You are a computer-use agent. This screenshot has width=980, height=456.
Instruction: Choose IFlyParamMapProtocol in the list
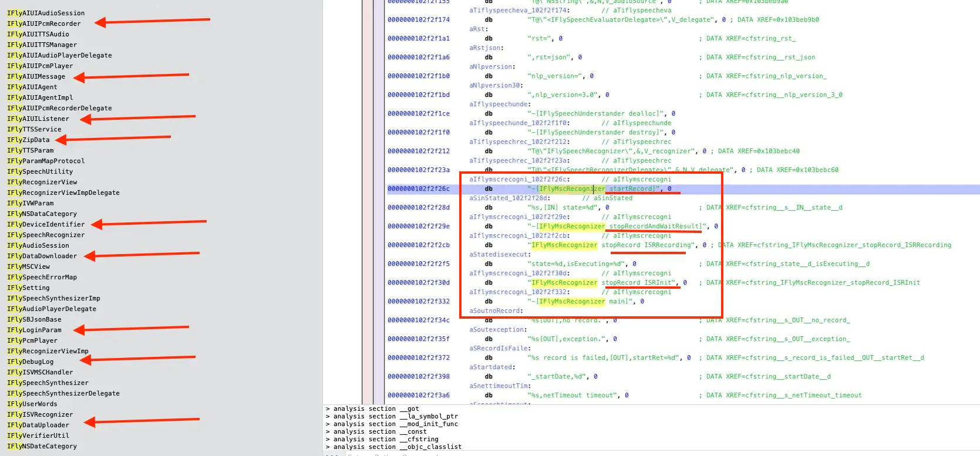pyautogui.click(x=46, y=161)
